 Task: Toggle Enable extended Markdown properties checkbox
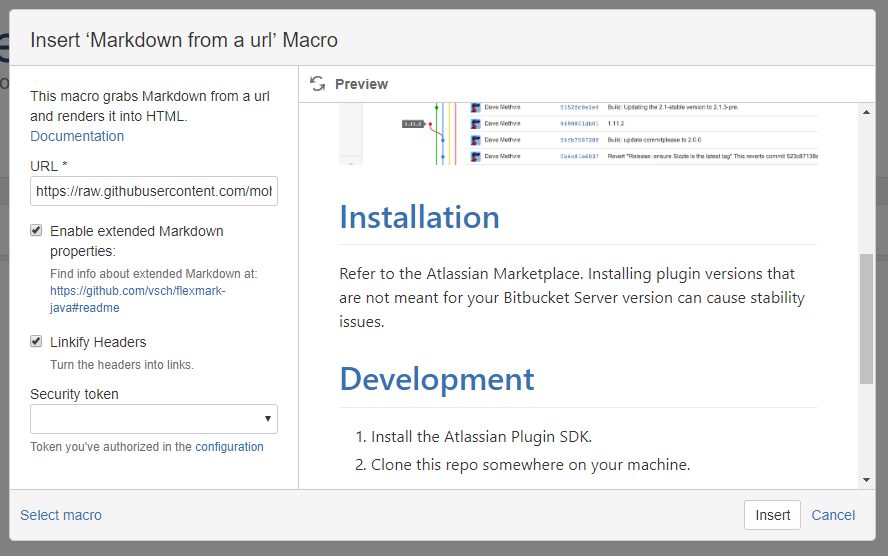click(x=36, y=230)
